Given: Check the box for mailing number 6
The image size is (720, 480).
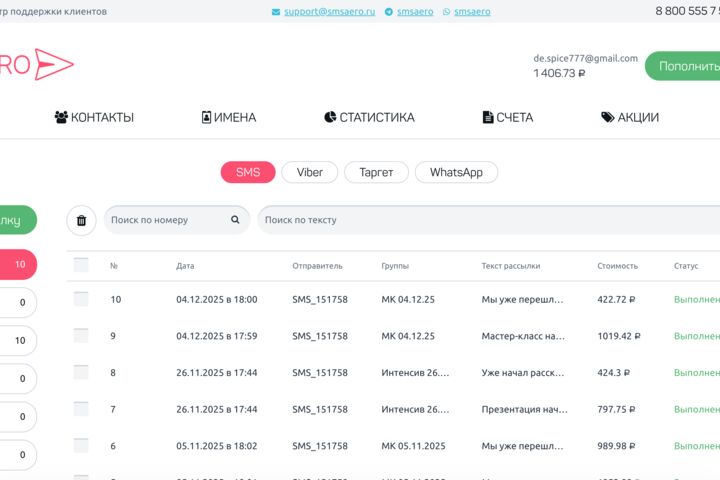Looking at the screenshot, I should 81,446.
